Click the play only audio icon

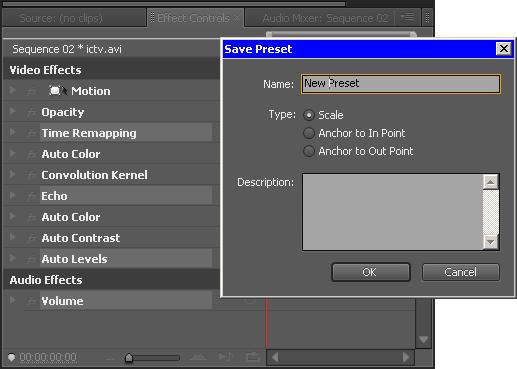click(x=226, y=357)
